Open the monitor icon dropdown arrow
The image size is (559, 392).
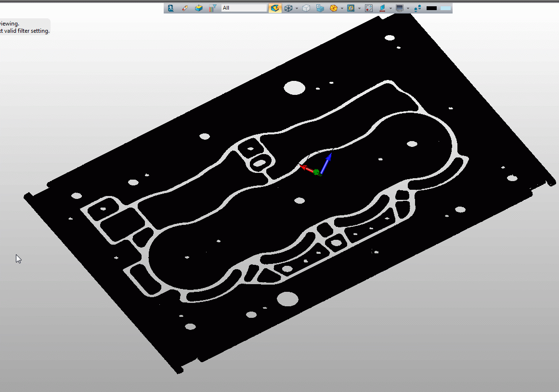[408, 8]
